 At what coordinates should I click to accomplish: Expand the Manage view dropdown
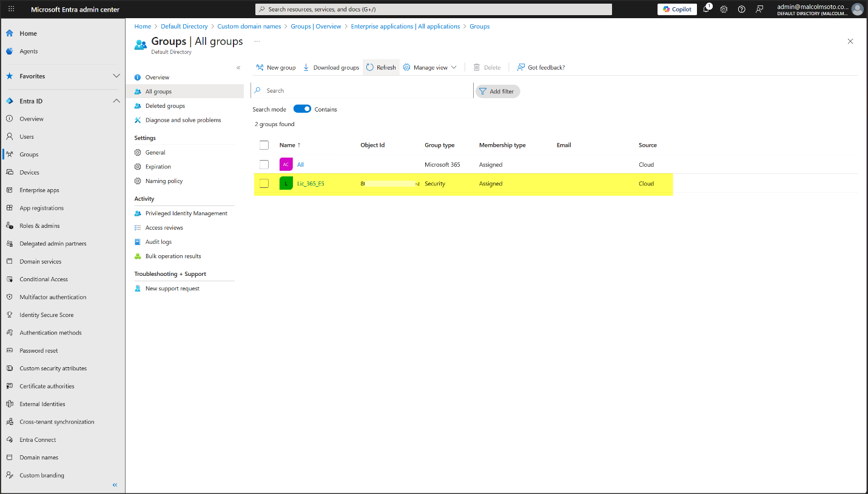coord(430,67)
